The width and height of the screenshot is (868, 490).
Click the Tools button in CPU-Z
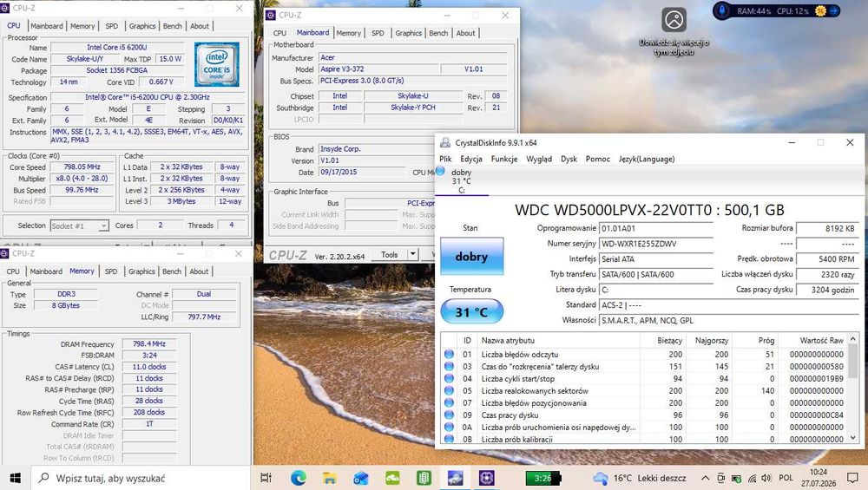coord(389,254)
